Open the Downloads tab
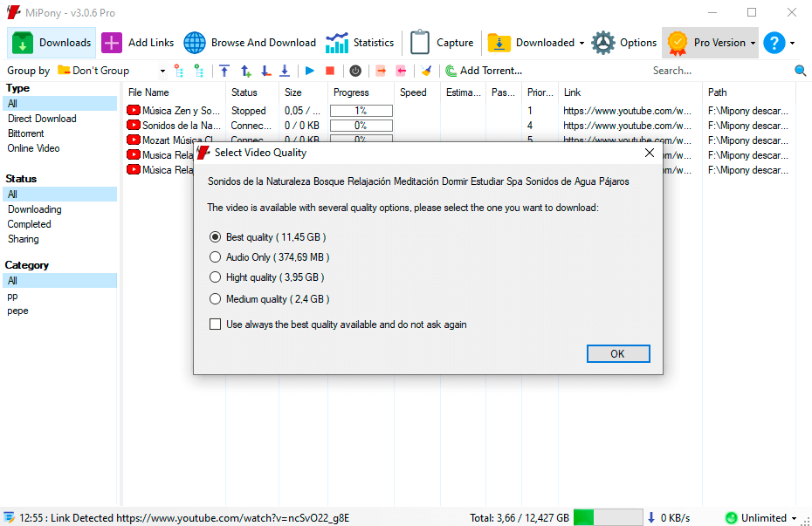Viewport: 812px width, 526px height. [x=52, y=43]
